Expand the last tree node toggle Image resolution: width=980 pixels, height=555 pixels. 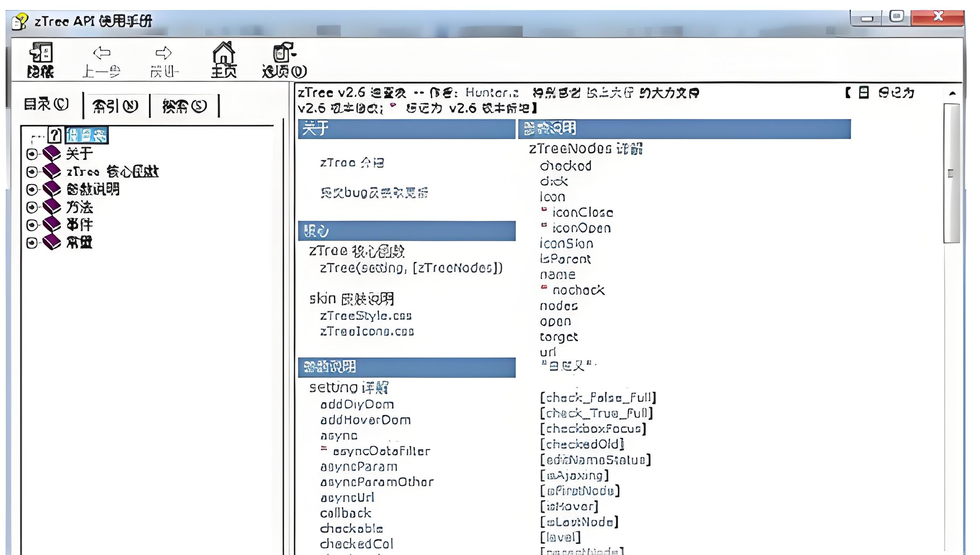pyautogui.click(x=32, y=243)
